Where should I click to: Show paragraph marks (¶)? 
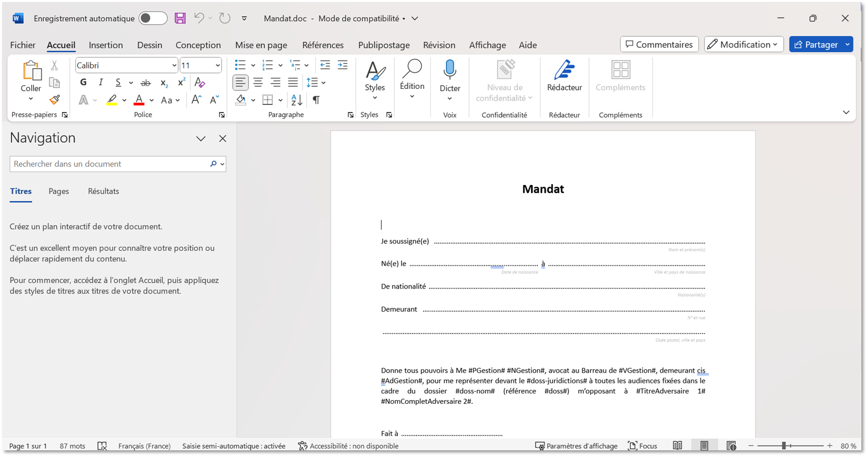(x=316, y=100)
